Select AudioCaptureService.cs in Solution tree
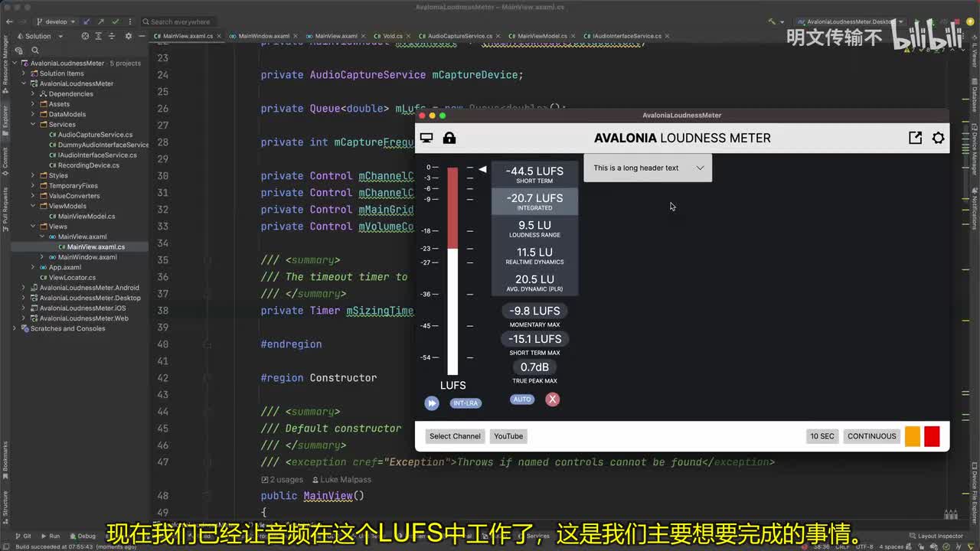The image size is (980, 551). point(90,135)
